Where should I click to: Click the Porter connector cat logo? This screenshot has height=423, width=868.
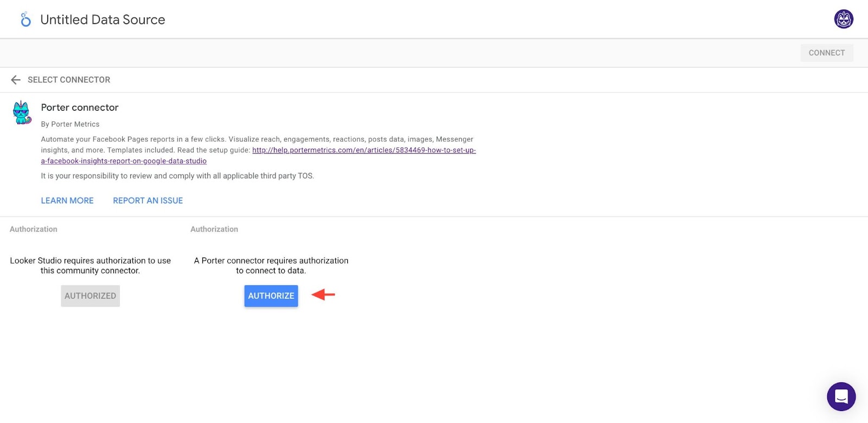tap(22, 113)
